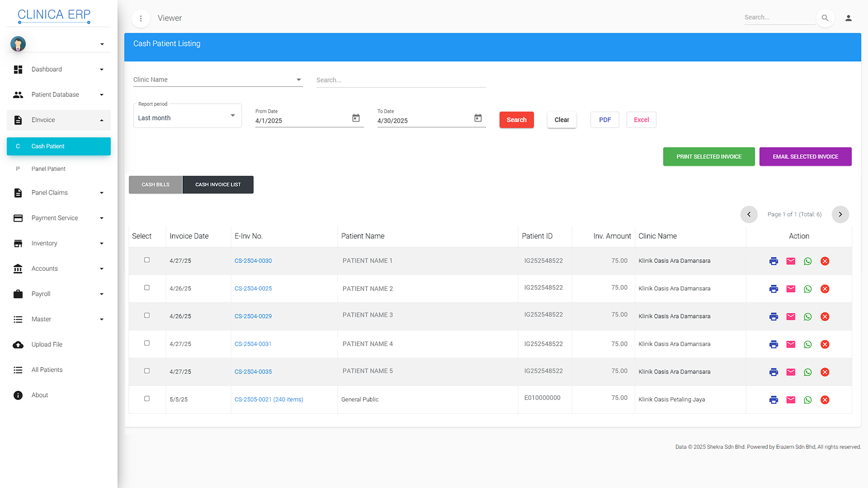This screenshot has width=868, height=488.
Task: Open the three-dot menu beside Viewer
Action: pyautogui.click(x=141, y=18)
